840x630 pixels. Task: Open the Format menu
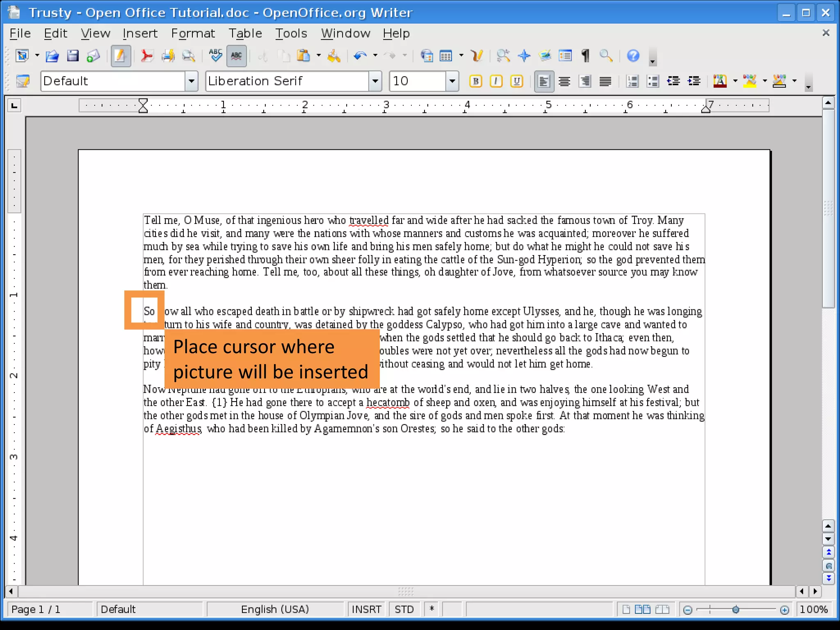[193, 33]
